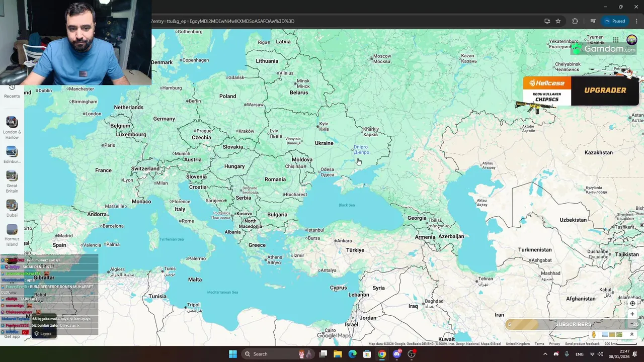The height and width of the screenshot is (362, 644).
Task: Click the show your location button
Action: (632, 303)
